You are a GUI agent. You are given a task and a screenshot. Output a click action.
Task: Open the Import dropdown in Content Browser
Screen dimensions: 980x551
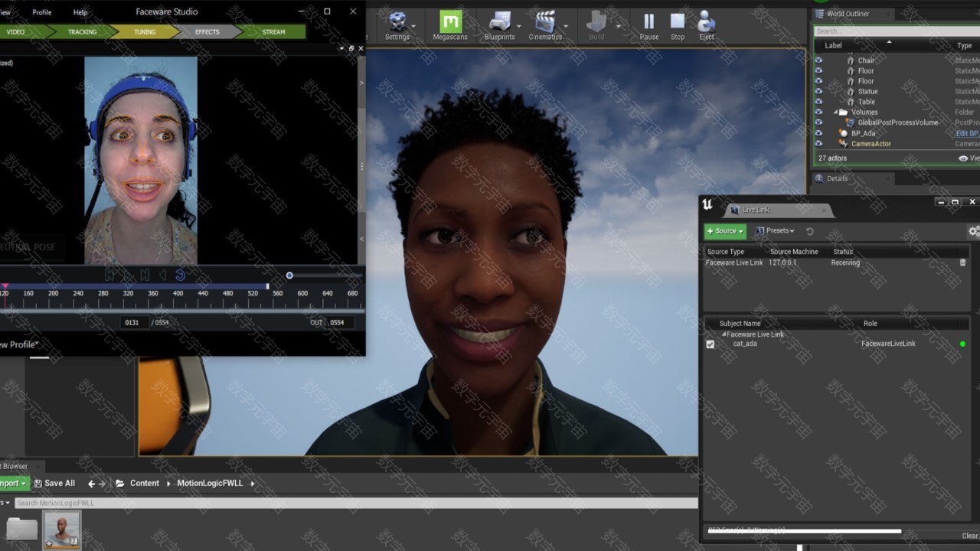click(13, 483)
